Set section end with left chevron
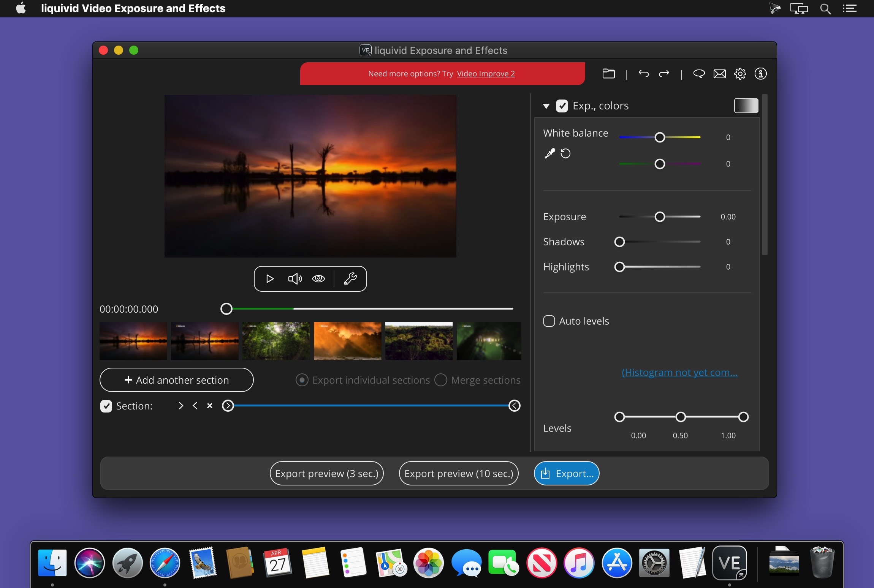Image resolution: width=874 pixels, height=588 pixels. tap(195, 406)
